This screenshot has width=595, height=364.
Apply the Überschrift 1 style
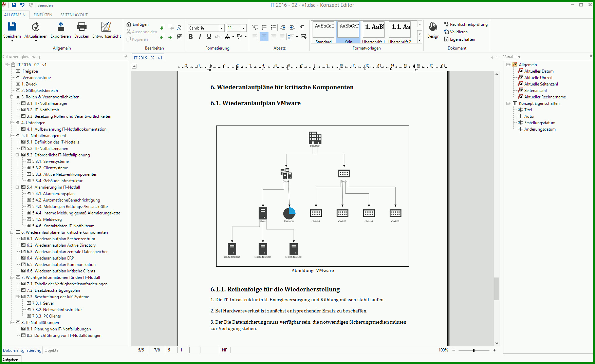pos(374,32)
